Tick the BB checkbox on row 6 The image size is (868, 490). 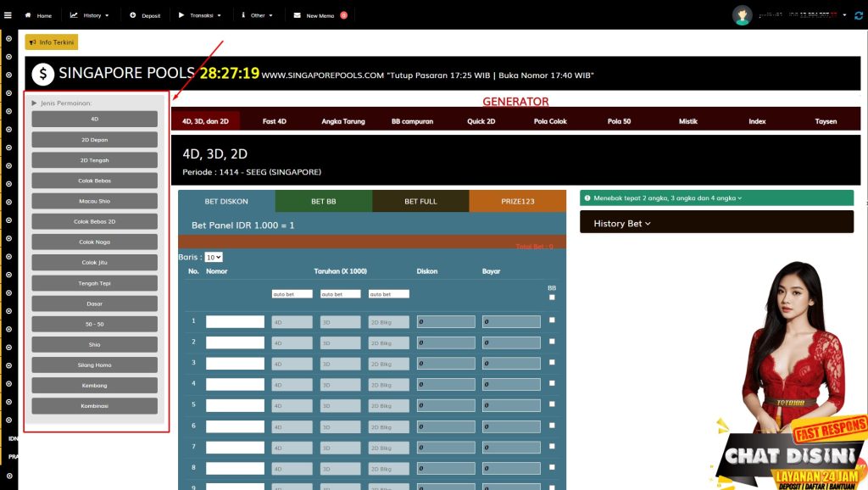pos(552,426)
